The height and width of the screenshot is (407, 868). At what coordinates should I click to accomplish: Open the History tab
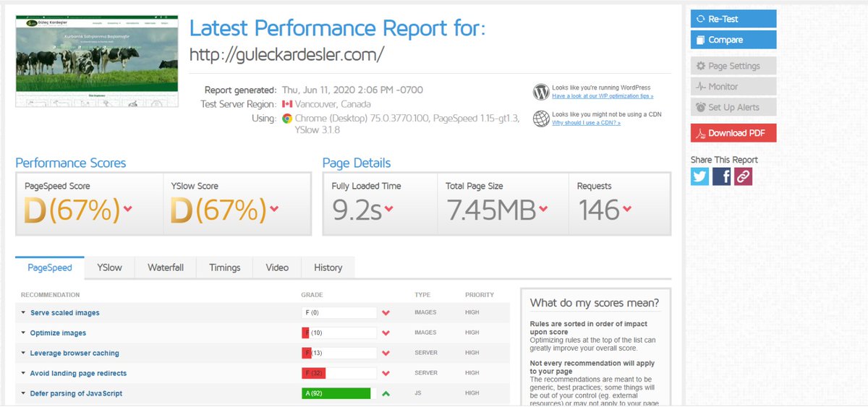pyautogui.click(x=328, y=267)
